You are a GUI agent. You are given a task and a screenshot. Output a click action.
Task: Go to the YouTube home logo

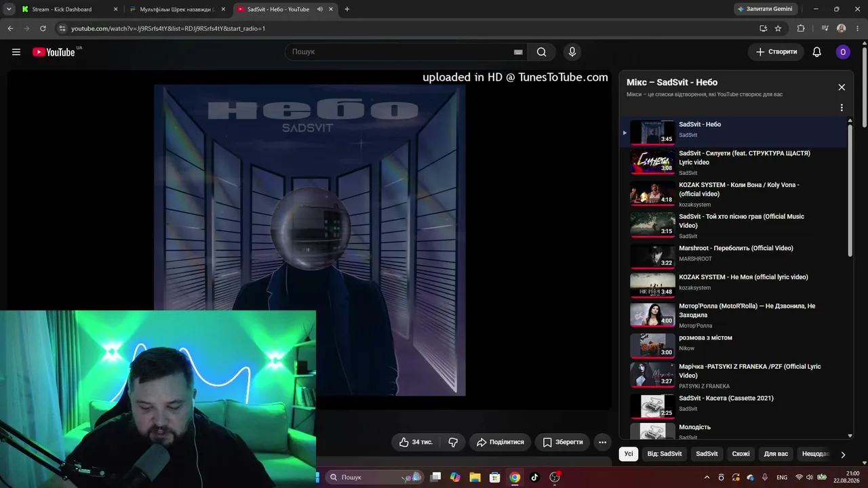pos(54,52)
